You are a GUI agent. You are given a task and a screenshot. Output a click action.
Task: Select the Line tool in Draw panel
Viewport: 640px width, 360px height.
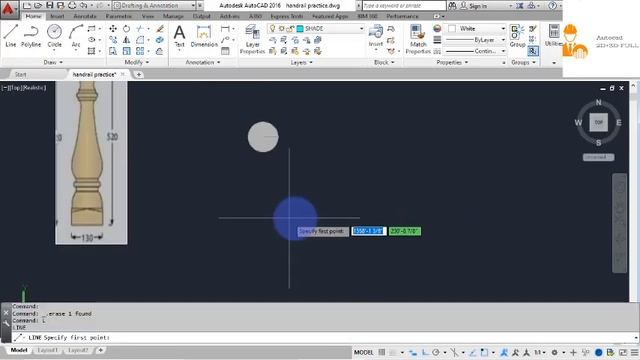pyautogui.click(x=11, y=36)
